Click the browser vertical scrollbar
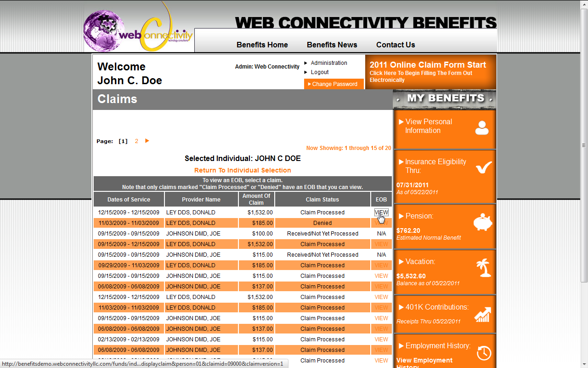This screenshot has height=368, width=588. (x=584, y=145)
